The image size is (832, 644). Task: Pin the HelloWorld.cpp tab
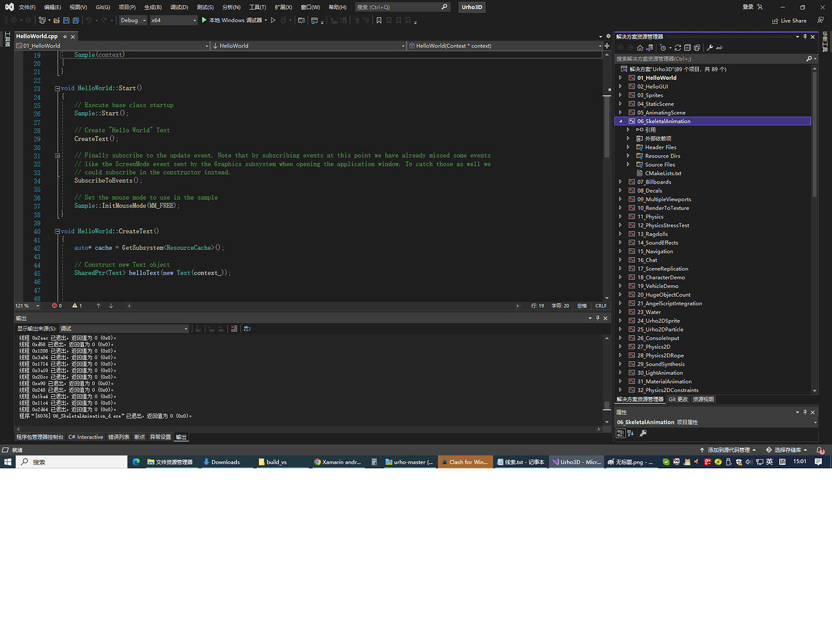point(65,37)
